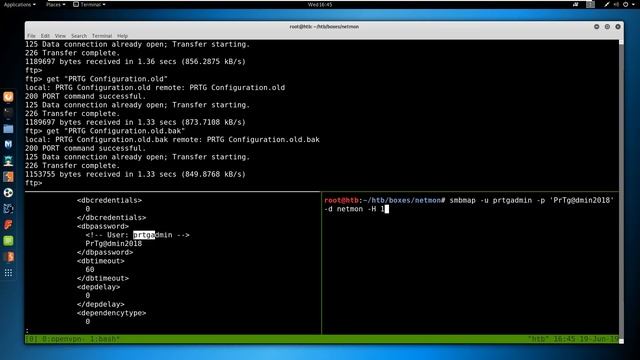Click the window title root@htb: ~/htb/boxes/netmon
The image size is (640, 360).
tap(324, 27)
